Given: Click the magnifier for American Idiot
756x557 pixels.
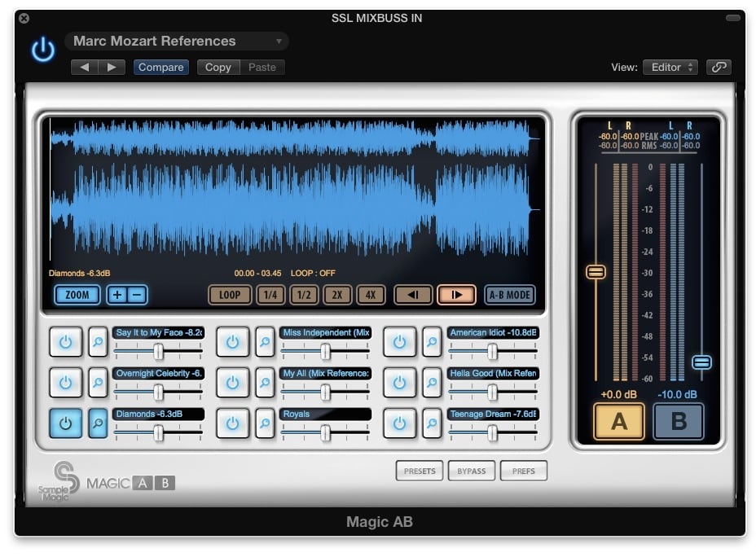Looking at the screenshot, I should coord(432,342).
